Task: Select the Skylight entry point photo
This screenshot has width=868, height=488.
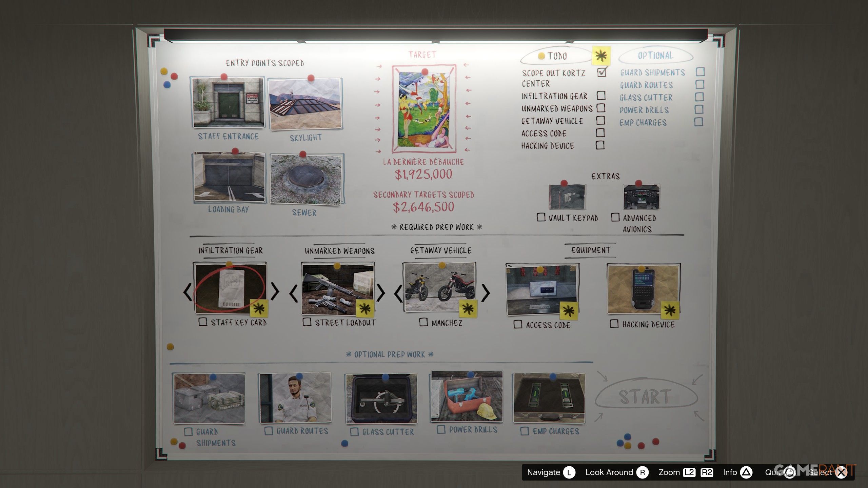Action: (305, 104)
